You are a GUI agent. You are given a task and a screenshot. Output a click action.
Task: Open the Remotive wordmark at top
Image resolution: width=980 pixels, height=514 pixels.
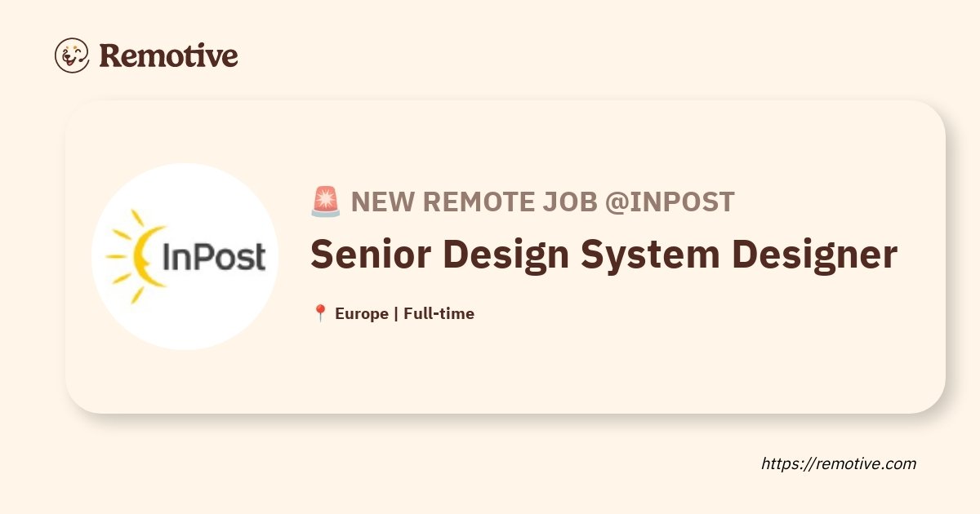pyautogui.click(x=168, y=55)
